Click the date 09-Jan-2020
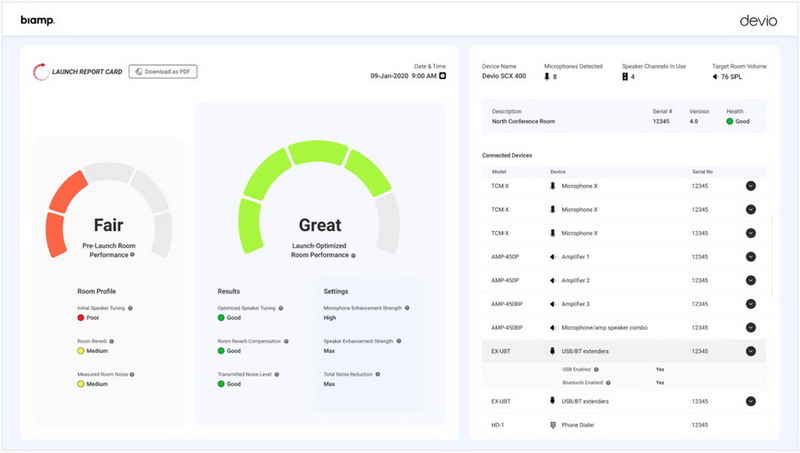 click(389, 76)
